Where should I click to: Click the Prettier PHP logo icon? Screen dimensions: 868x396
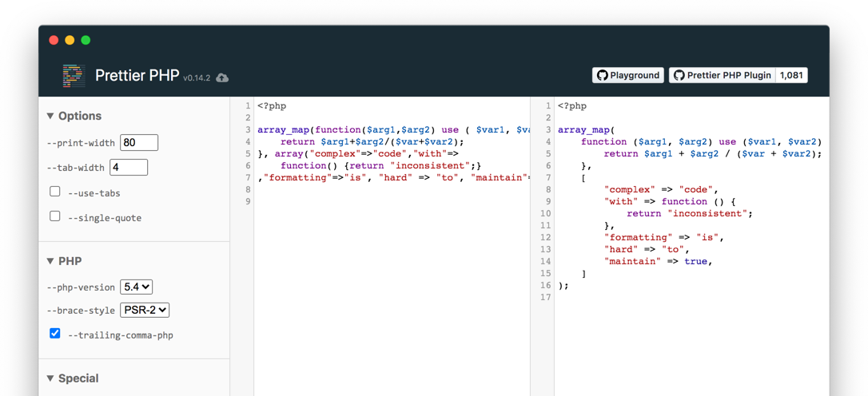[x=74, y=76]
